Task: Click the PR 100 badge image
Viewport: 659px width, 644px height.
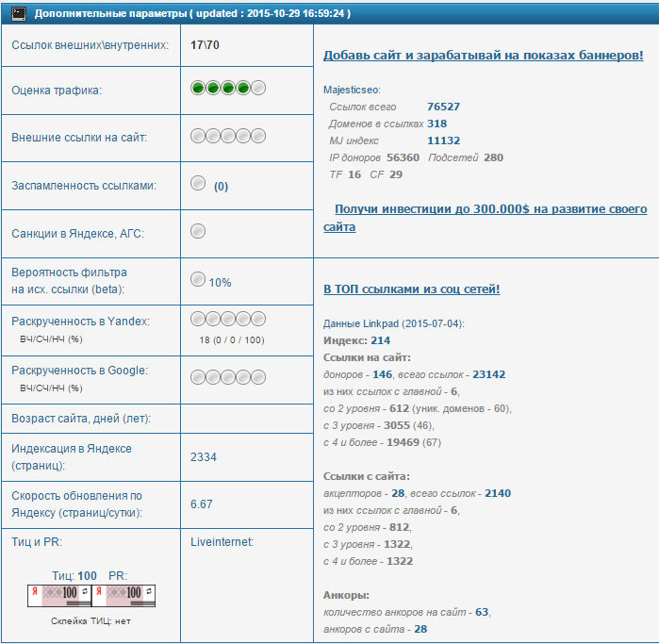Action: click(x=124, y=596)
